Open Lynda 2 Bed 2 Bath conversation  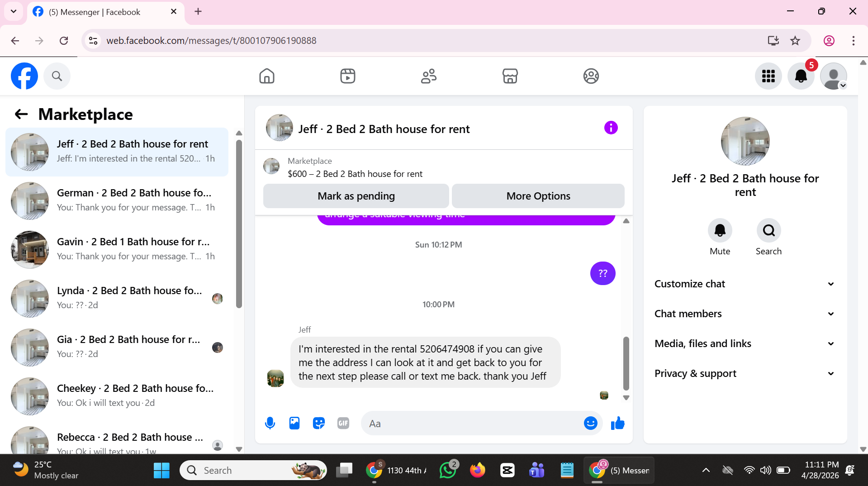pos(117,298)
